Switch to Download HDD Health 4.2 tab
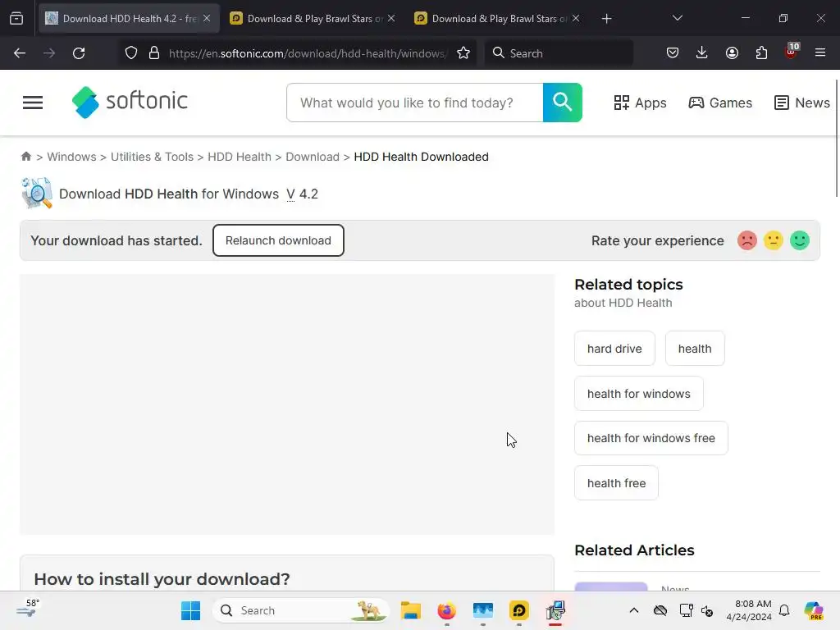The height and width of the screenshot is (630, 840). click(129, 19)
